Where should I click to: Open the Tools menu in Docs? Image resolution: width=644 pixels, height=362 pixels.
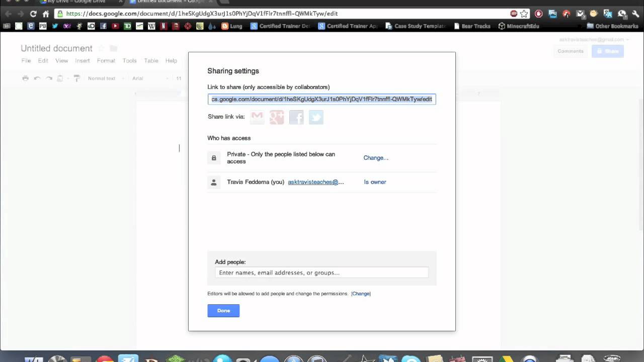(x=129, y=60)
